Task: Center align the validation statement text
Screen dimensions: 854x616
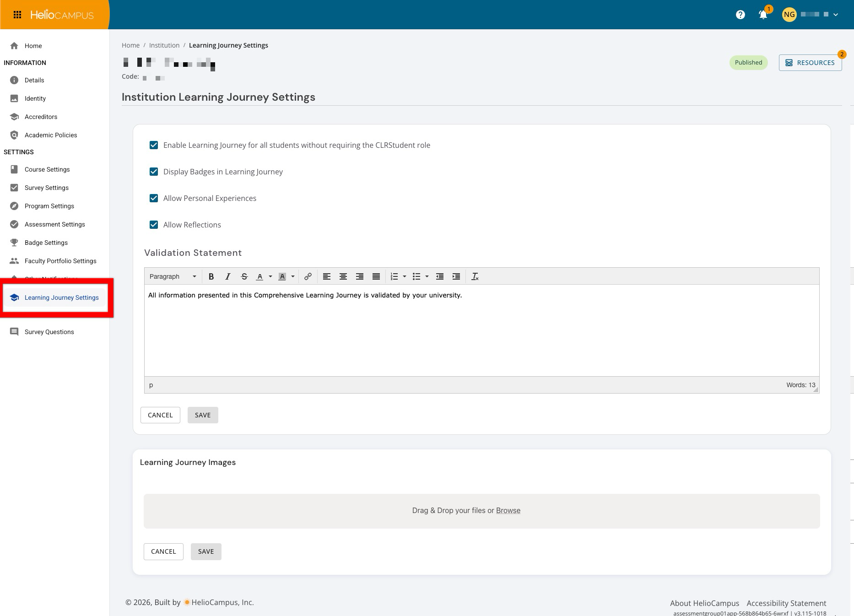Action: 343,276
